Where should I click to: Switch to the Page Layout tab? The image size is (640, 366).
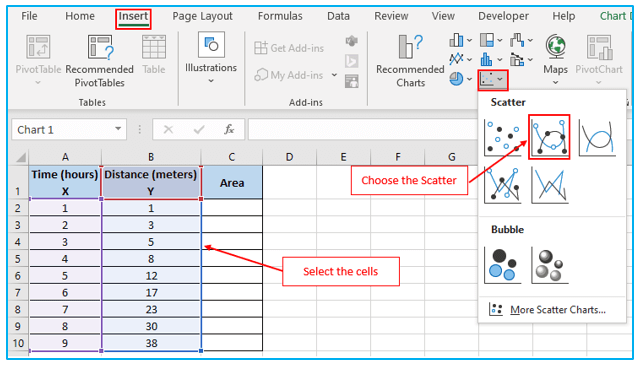[x=202, y=16]
